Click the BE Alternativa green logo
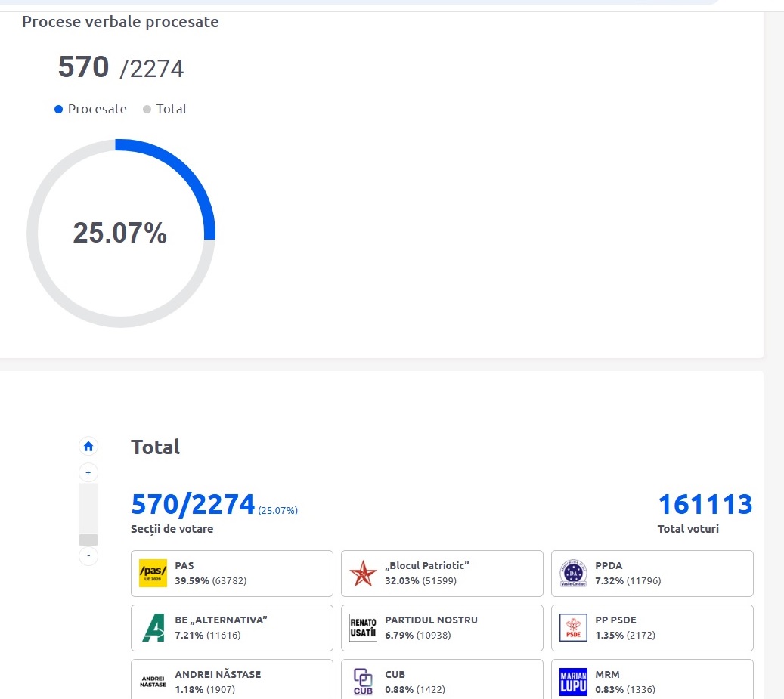Screen dimensions: 784x699 point(153,628)
